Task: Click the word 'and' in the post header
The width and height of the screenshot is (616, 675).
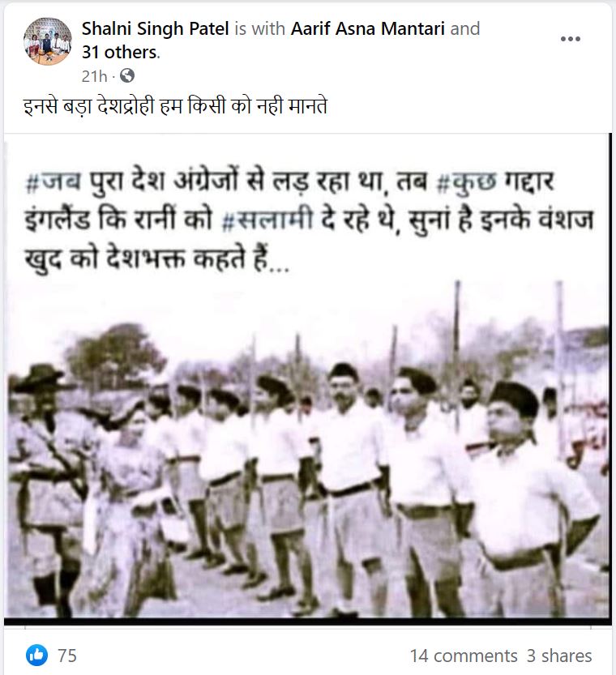Action: tap(465, 28)
